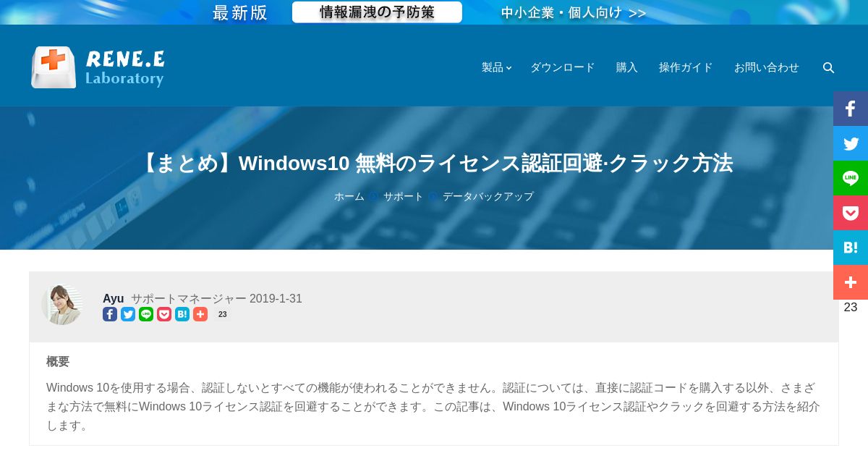Click the small Pocket icon under author Ayu
The image size is (868, 456).
pyautogui.click(x=164, y=314)
